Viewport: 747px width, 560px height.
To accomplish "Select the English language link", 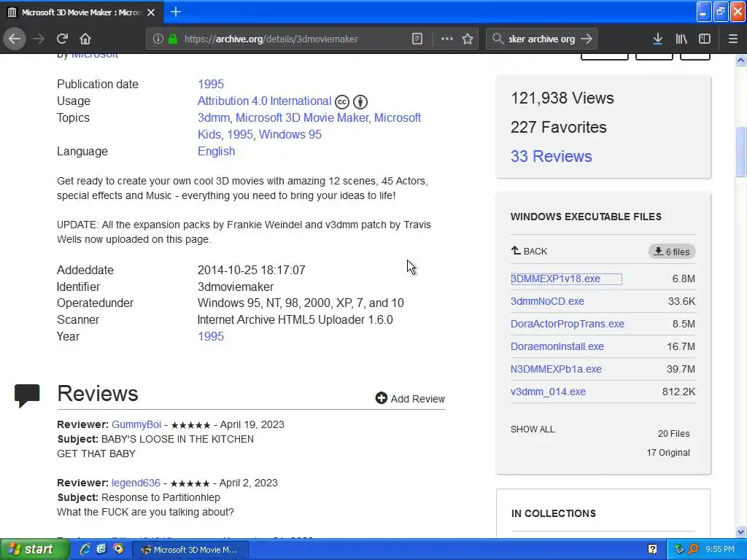I will tap(216, 152).
